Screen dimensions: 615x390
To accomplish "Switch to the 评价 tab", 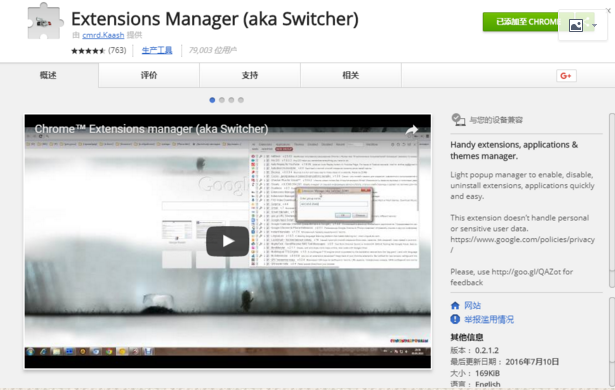I will pyautogui.click(x=149, y=75).
